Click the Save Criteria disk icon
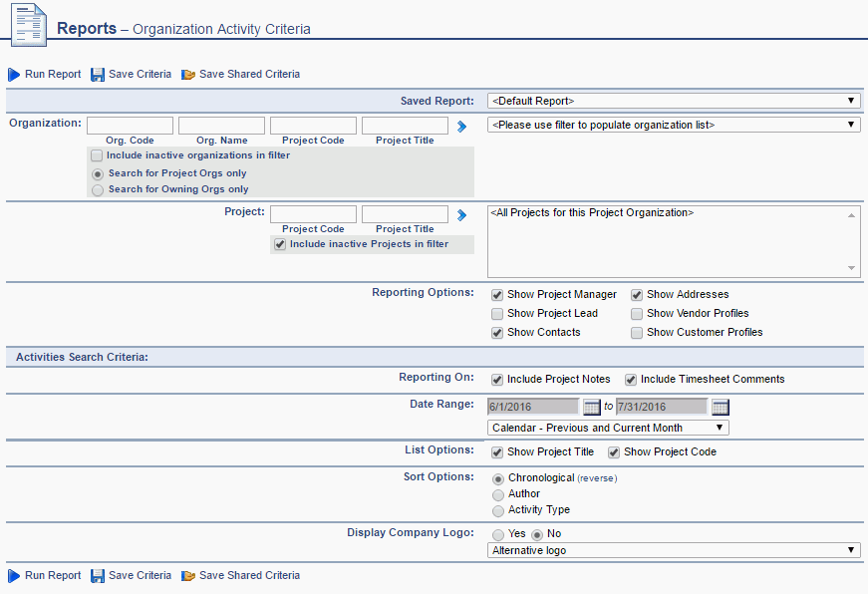 [x=97, y=74]
